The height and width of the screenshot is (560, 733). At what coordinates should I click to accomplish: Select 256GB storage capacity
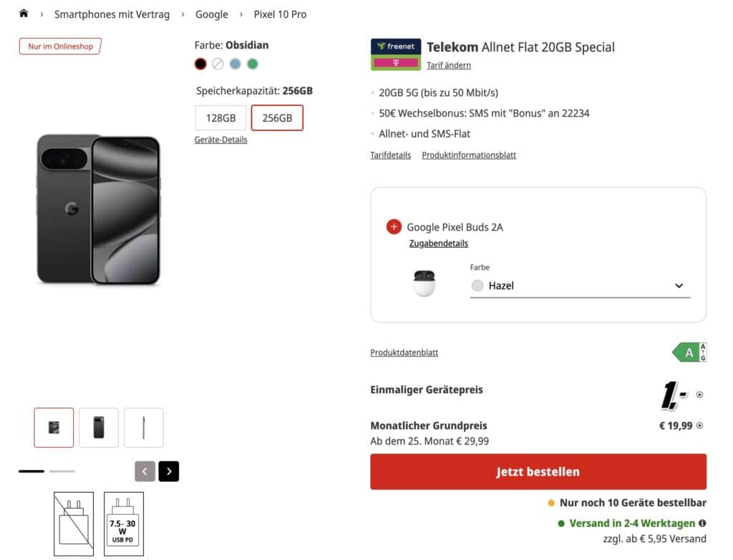click(x=277, y=118)
